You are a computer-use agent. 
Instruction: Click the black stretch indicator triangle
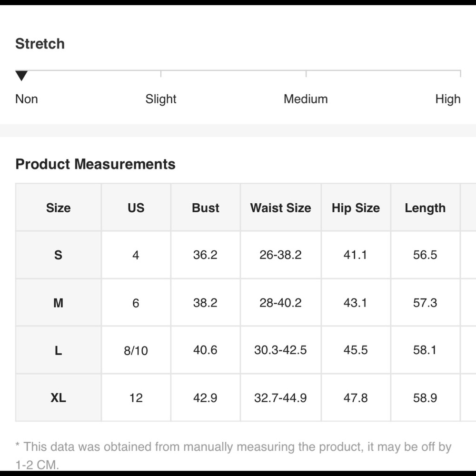[x=21, y=76]
